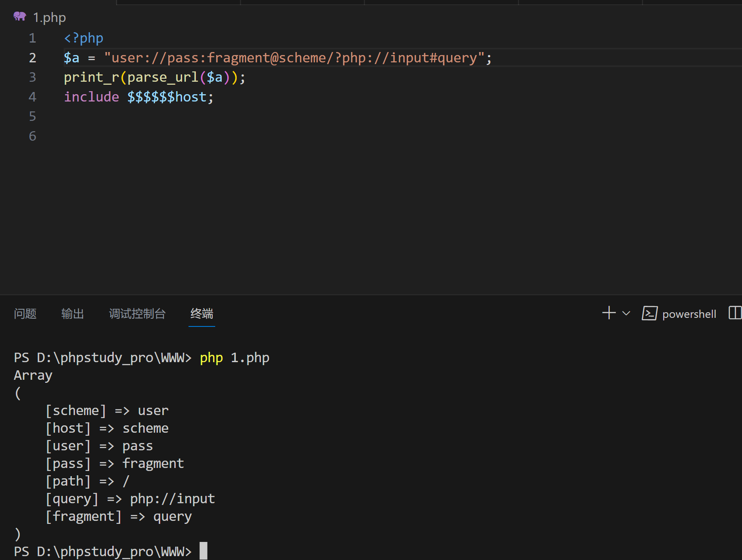This screenshot has height=560, width=742.
Task: Add a new terminal with plus icon
Action: coord(609,313)
